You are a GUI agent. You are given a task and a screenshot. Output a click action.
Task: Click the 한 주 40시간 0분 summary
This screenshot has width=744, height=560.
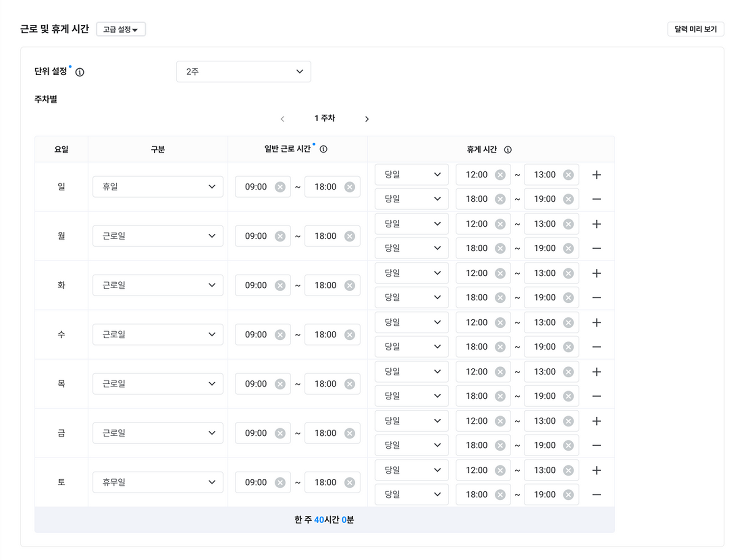click(324, 520)
